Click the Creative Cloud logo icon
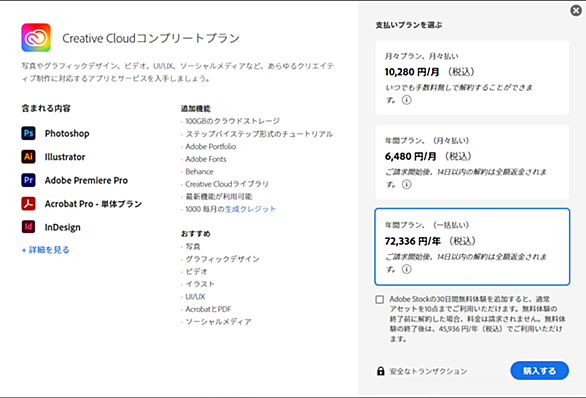The height and width of the screenshot is (398, 586). 36,37
